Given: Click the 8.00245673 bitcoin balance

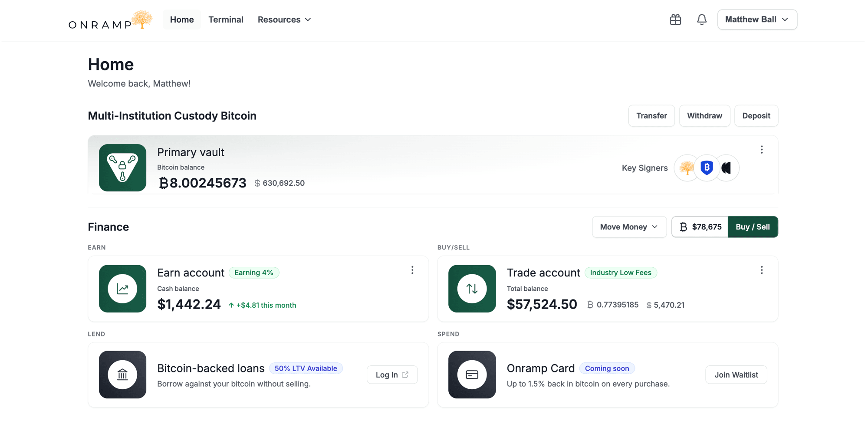Looking at the screenshot, I should point(203,183).
